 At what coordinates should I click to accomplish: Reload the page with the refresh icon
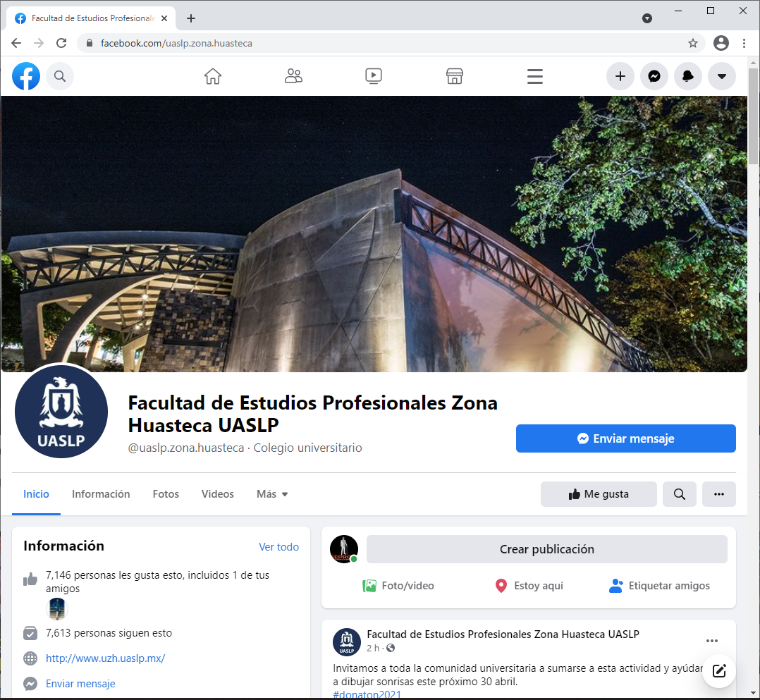[61, 43]
